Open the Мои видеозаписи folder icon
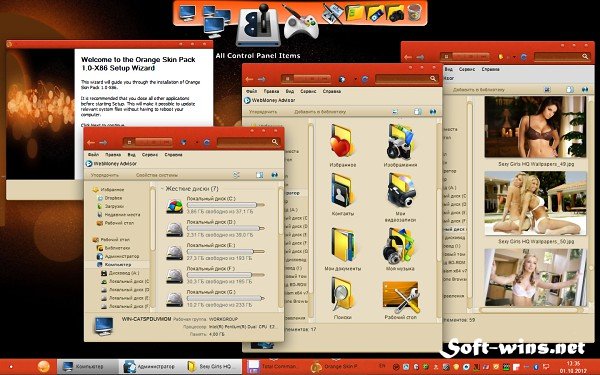The image size is (600, 375). (x=401, y=190)
